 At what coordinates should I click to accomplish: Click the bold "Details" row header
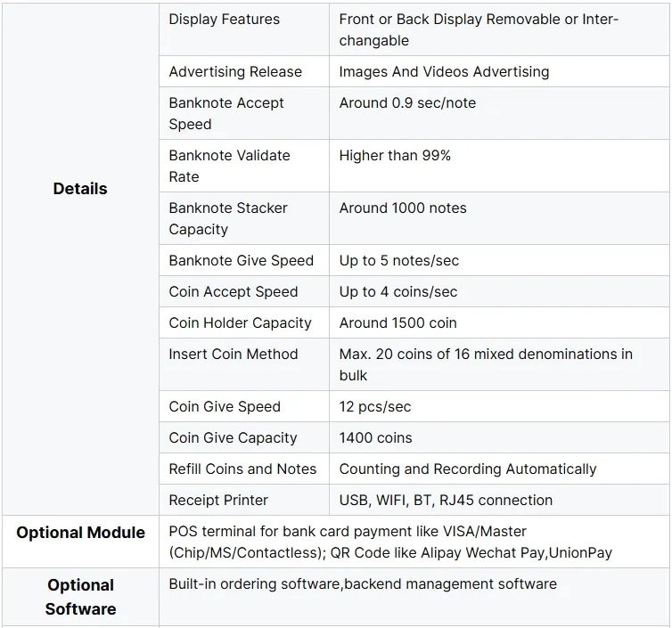pyautogui.click(x=80, y=189)
